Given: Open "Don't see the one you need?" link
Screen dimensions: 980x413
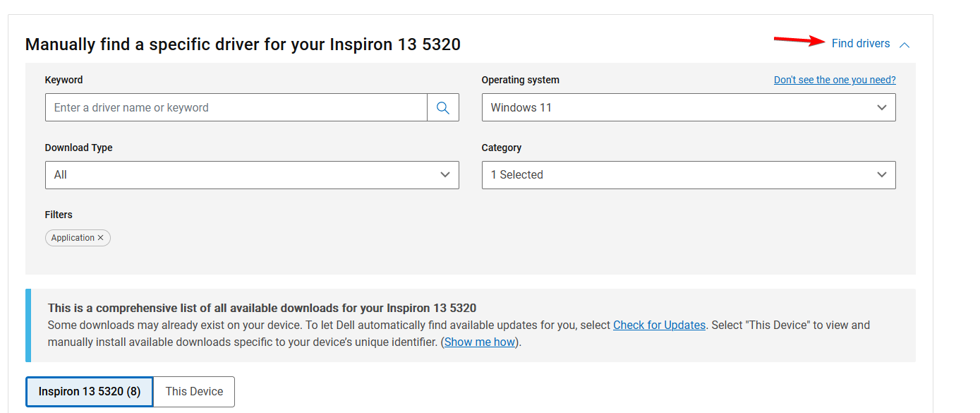Looking at the screenshot, I should (835, 80).
